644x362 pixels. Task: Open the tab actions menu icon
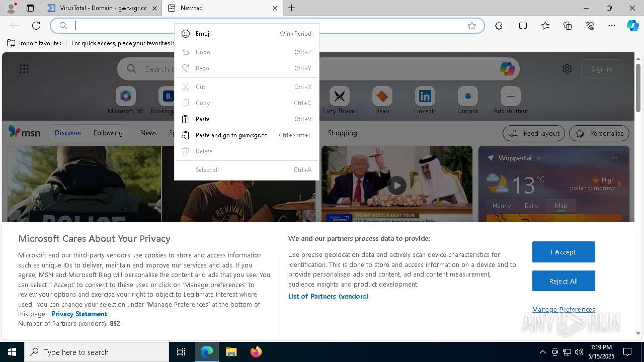[30, 8]
